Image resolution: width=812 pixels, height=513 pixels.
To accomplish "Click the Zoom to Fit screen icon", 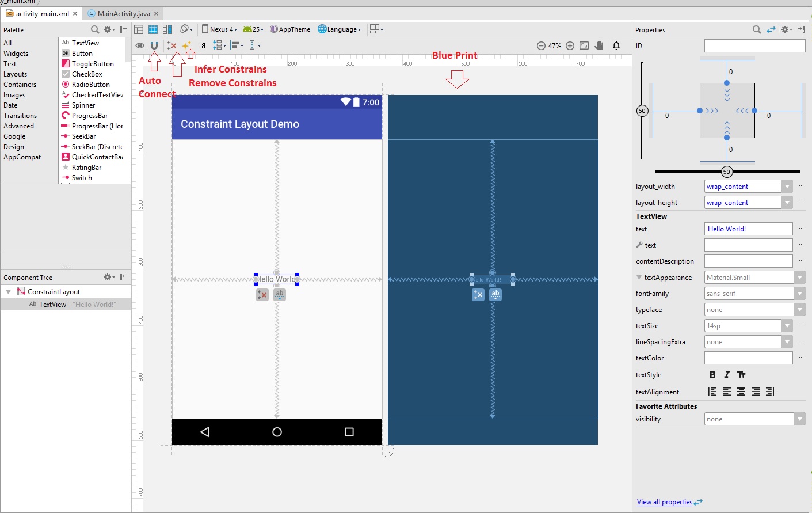I will click(584, 45).
